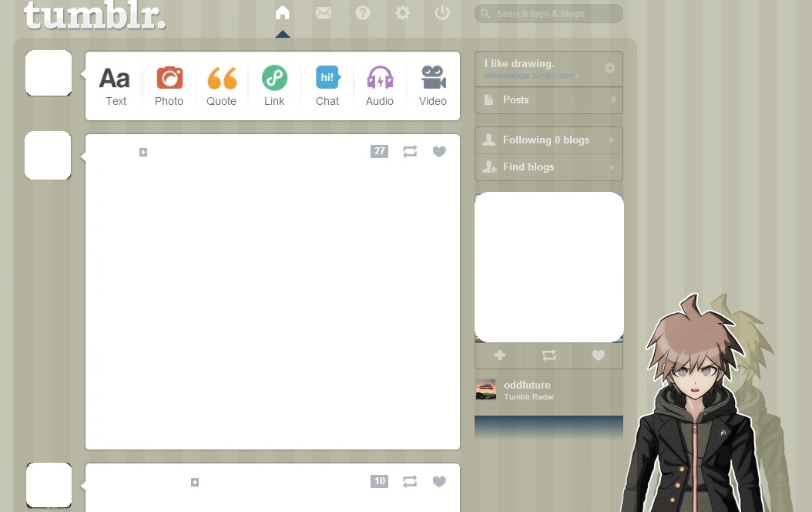Open the Messages envelope icon

(323, 12)
